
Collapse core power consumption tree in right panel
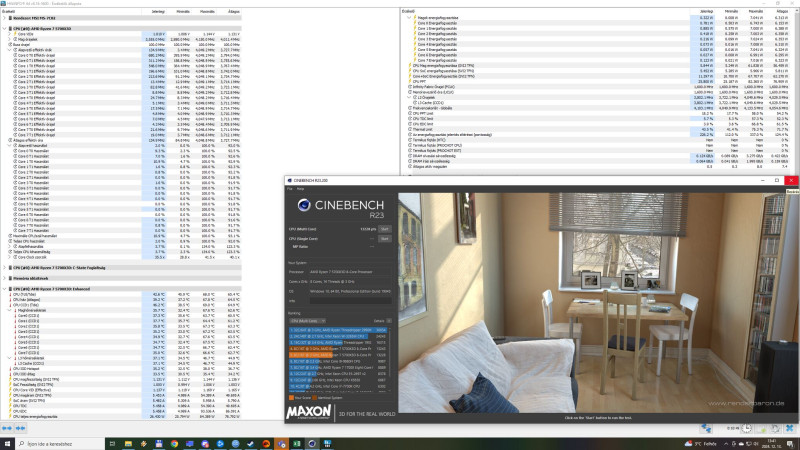click(x=409, y=17)
